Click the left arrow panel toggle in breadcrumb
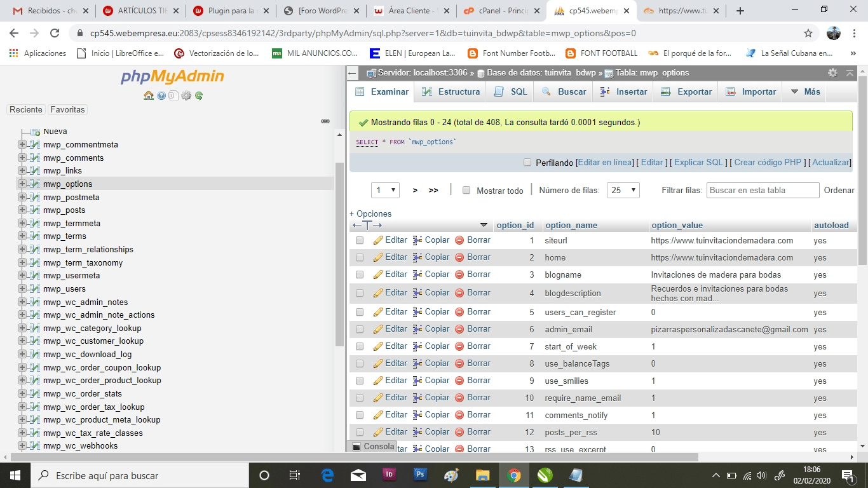868x488 pixels. coord(353,73)
